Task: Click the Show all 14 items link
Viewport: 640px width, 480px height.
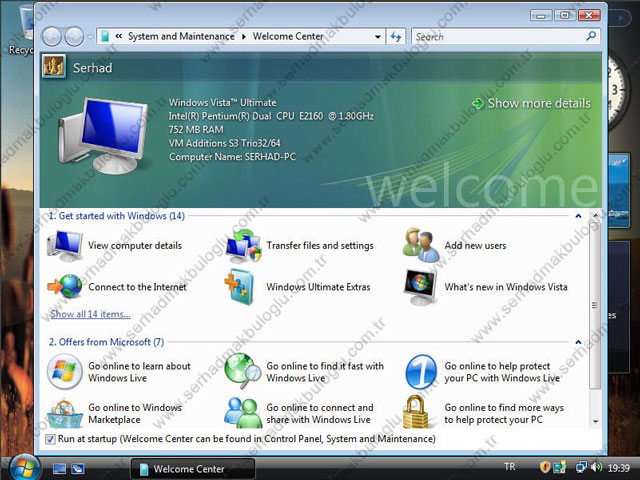Action: point(90,314)
